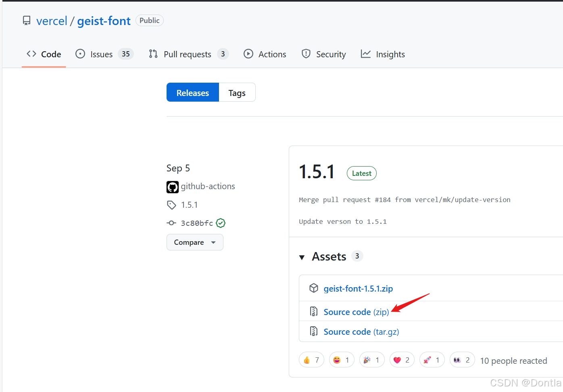
Task: Open the Security tab
Action: 324,54
